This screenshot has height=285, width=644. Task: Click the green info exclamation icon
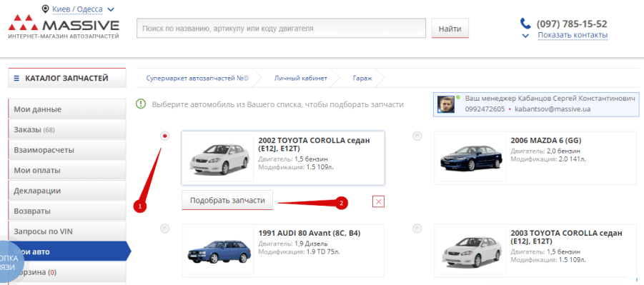click(141, 104)
